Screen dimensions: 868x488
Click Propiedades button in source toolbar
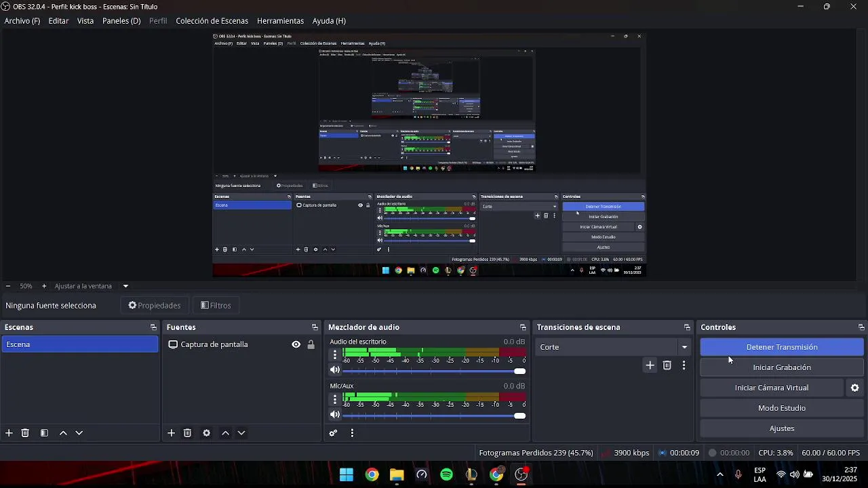coord(155,306)
